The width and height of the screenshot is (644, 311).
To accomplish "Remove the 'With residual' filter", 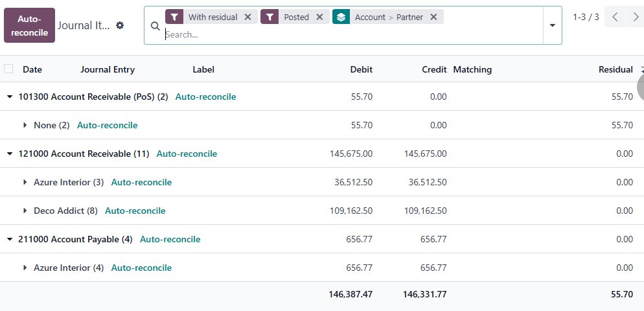I will [247, 17].
